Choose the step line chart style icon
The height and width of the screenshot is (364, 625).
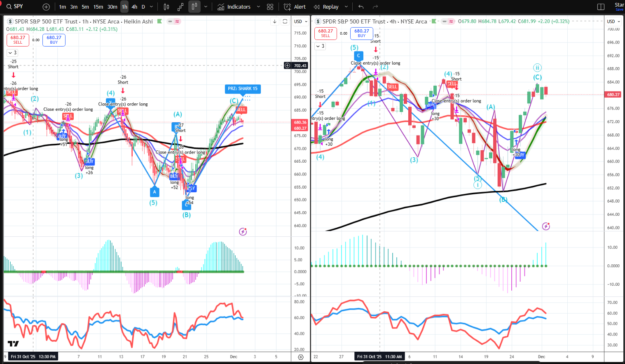(x=180, y=7)
